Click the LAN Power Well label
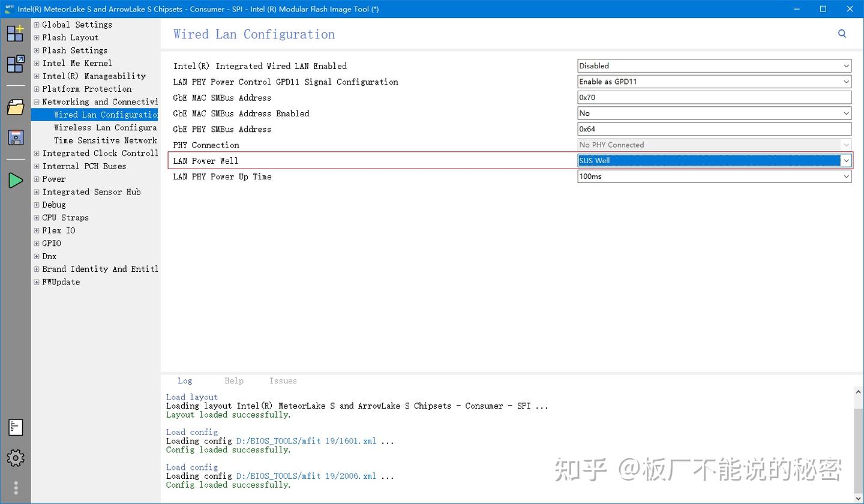Screen dimensions: 864x504 tap(206, 161)
